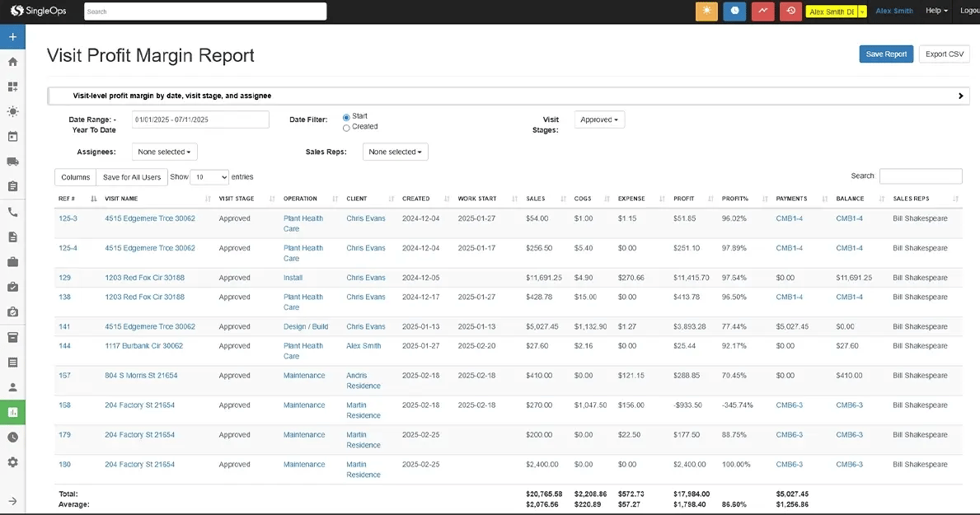Viewport: 980px width, 515px height.
Task: Select the Created date filter radio
Action: point(346,128)
